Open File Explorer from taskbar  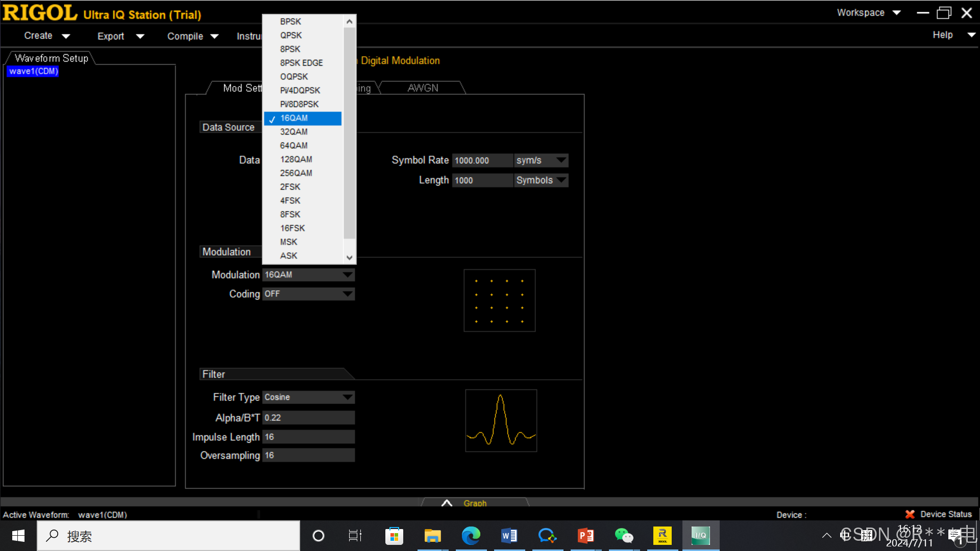tap(432, 536)
